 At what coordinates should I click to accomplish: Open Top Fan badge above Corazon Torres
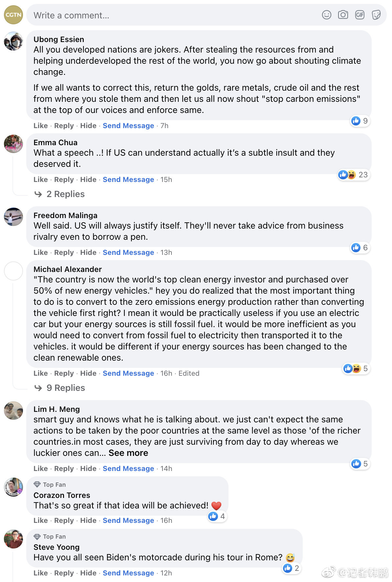50,484
